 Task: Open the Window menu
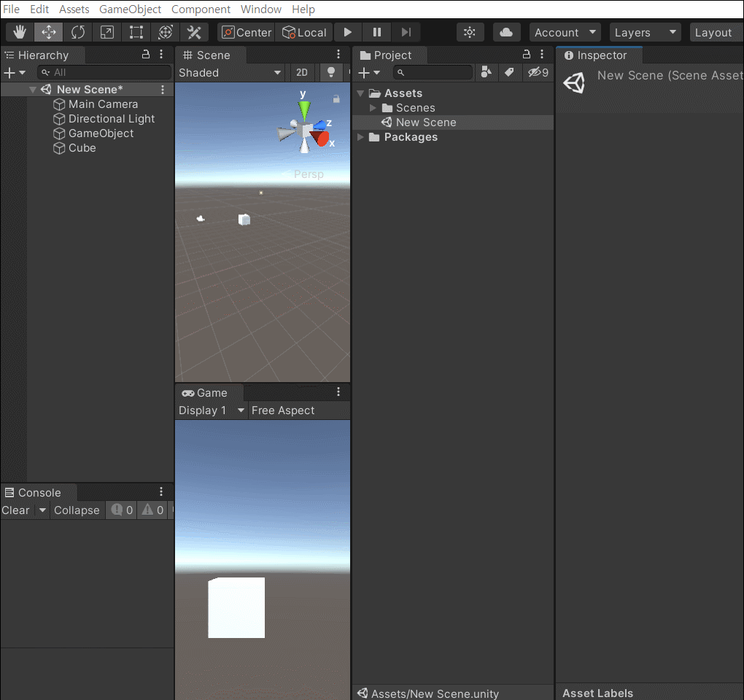click(261, 9)
